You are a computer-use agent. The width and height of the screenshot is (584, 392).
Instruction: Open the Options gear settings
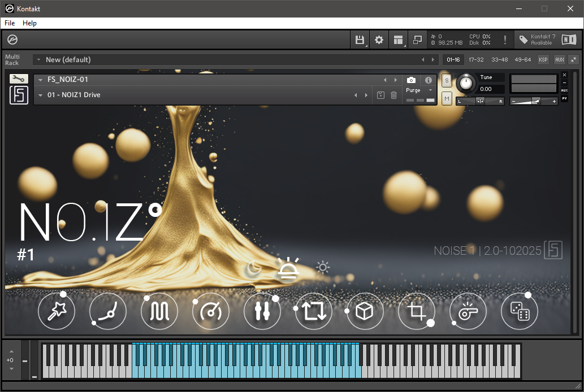click(379, 40)
